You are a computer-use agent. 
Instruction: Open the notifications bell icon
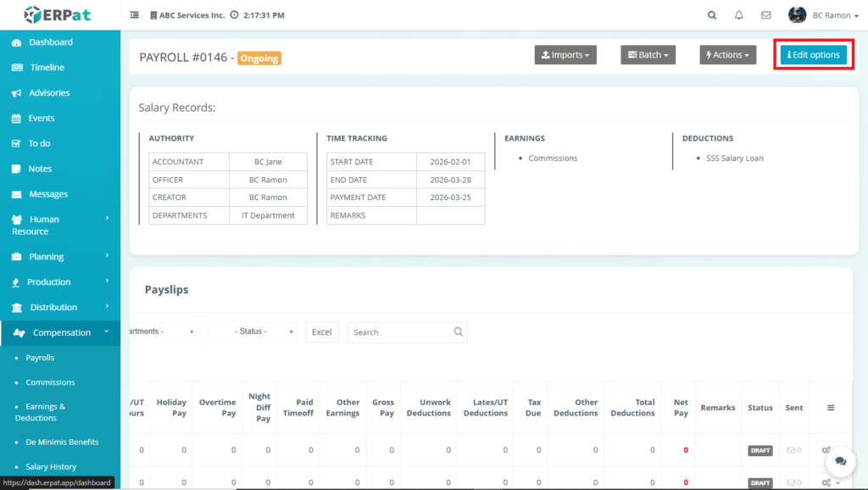738,15
